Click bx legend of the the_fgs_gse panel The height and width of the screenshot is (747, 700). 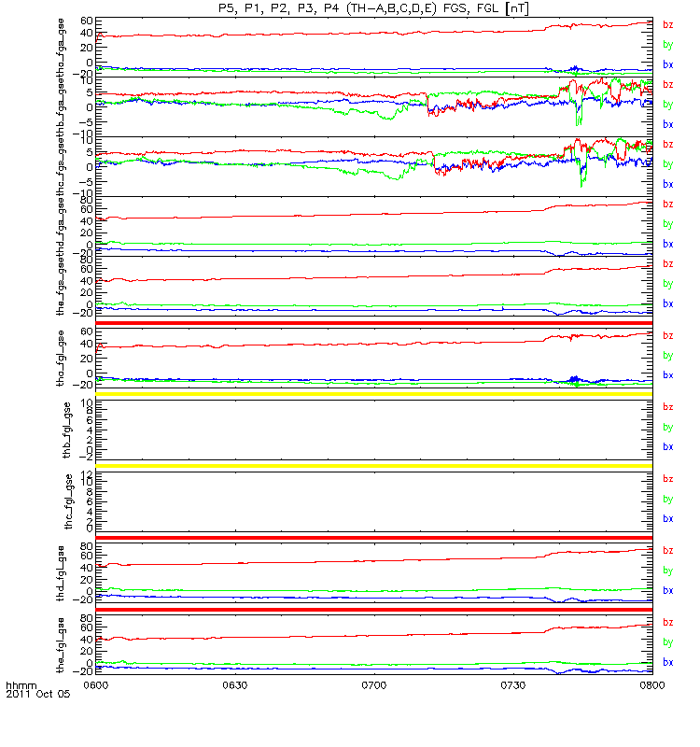pos(668,303)
